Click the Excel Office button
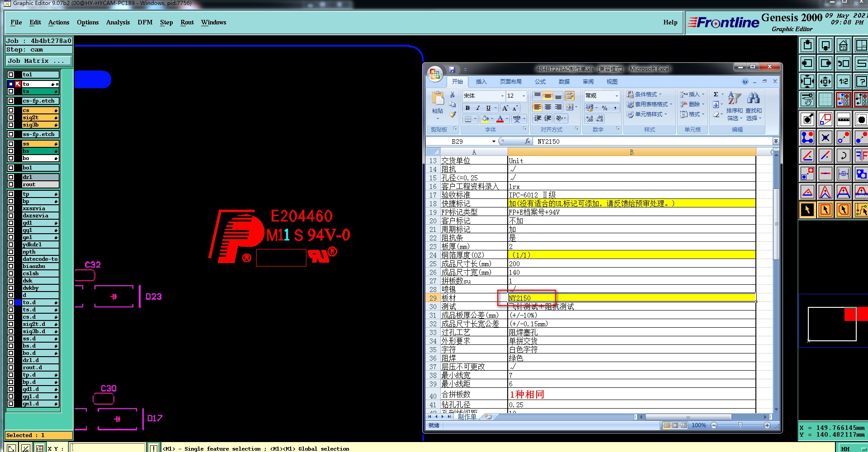 435,73
